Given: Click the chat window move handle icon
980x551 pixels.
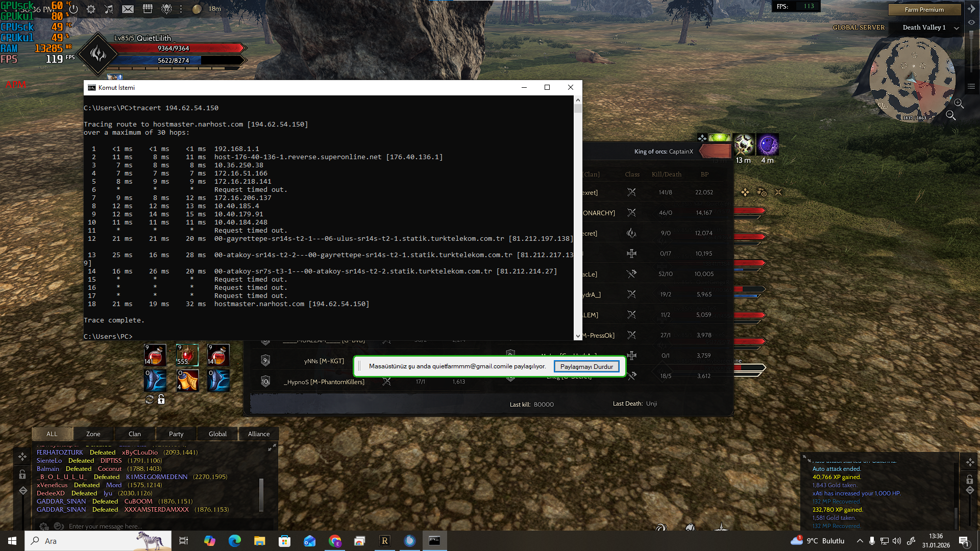Looking at the screenshot, I should tap(22, 457).
